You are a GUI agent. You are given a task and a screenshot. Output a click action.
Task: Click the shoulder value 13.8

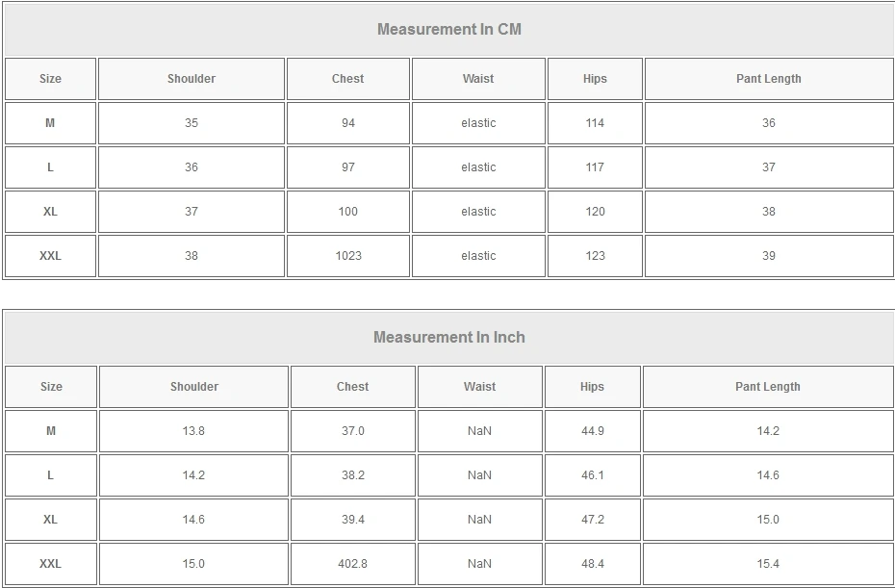193,431
